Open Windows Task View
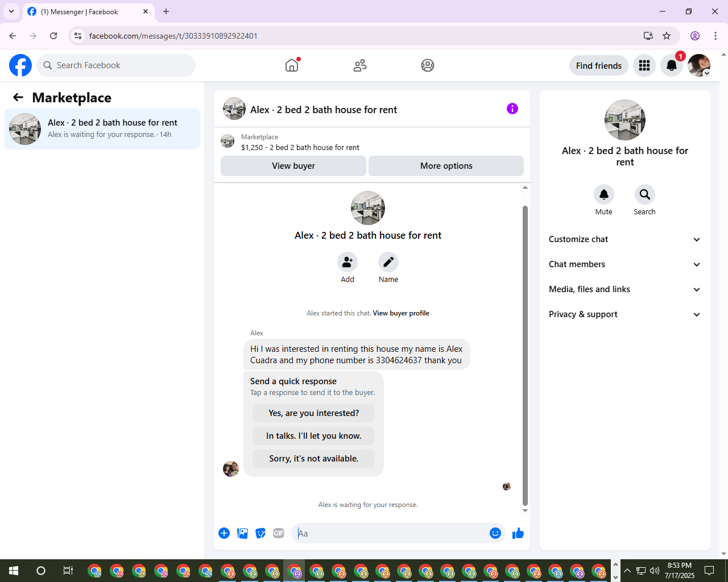 coord(68,571)
